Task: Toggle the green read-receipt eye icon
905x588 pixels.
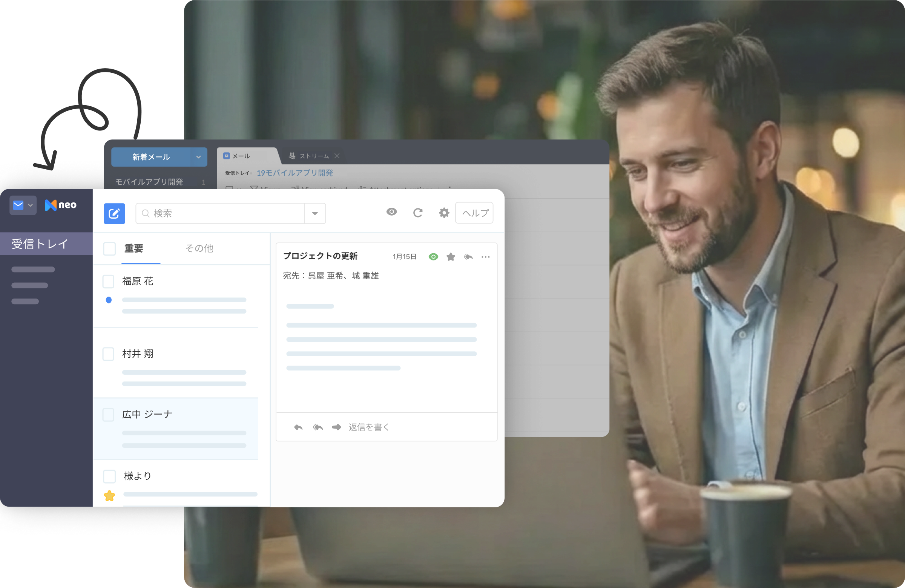Action: [x=433, y=257]
